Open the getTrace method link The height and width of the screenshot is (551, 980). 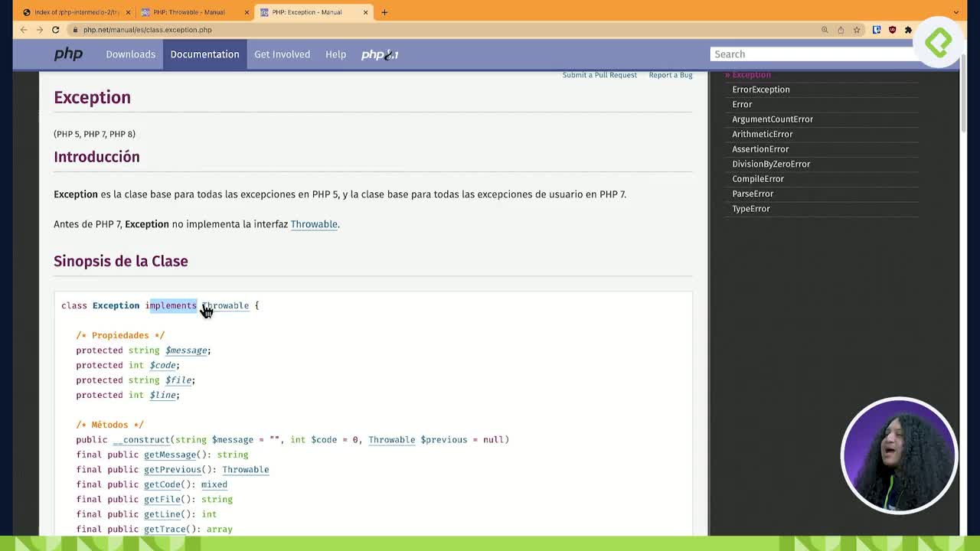click(165, 530)
